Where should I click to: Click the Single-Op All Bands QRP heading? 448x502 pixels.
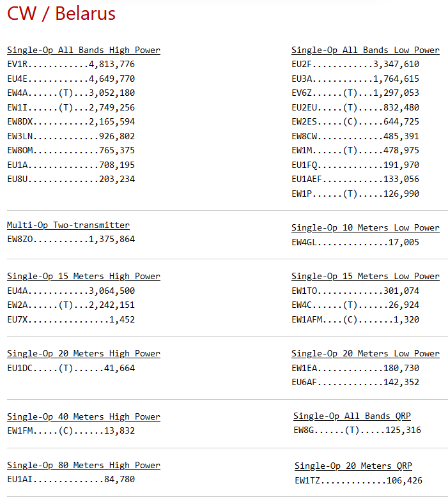coord(351,416)
